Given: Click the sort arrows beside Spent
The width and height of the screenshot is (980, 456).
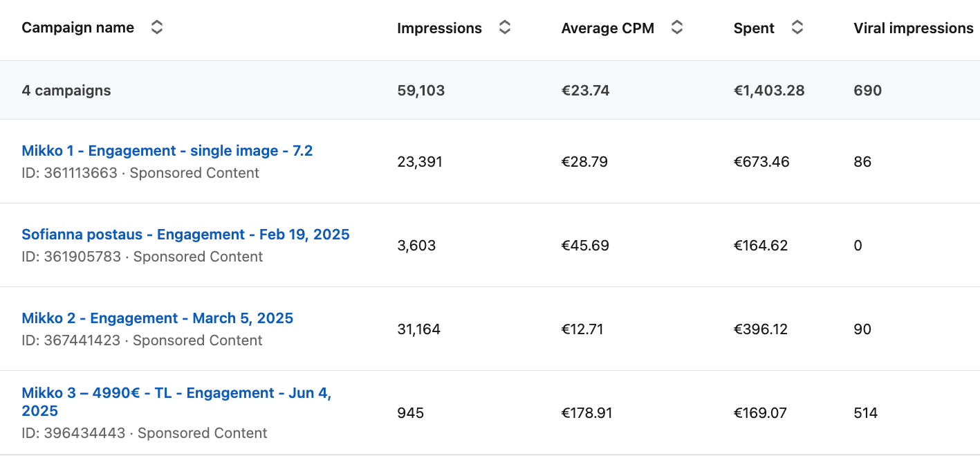Looking at the screenshot, I should 797,28.
